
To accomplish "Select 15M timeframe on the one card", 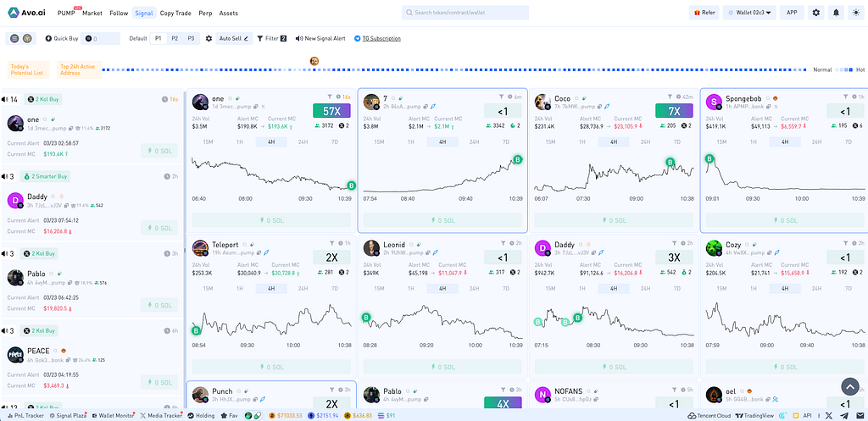I will 209,142.
